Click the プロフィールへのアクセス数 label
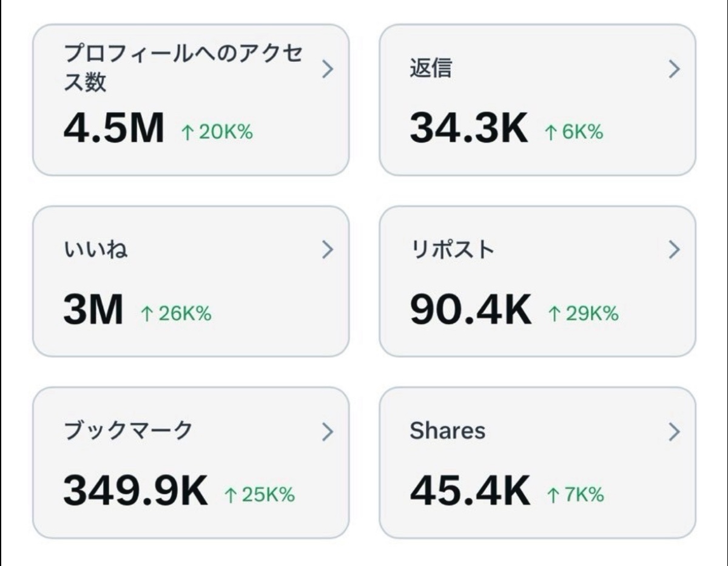The width and height of the screenshot is (728, 566). click(x=183, y=67)
